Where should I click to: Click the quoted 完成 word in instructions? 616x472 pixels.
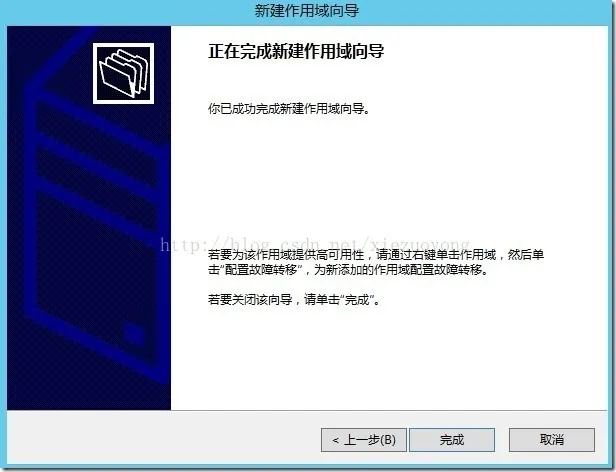pos(358,300)
